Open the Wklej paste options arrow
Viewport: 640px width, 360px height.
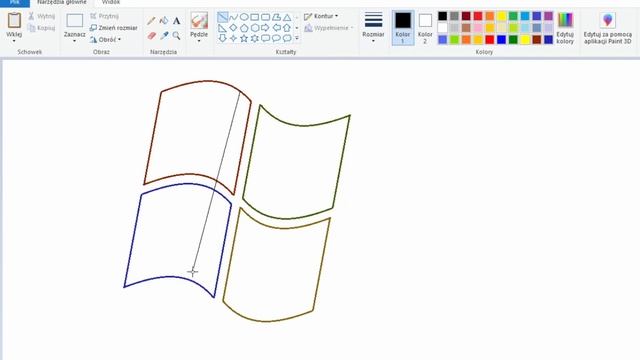coord(14,41)
